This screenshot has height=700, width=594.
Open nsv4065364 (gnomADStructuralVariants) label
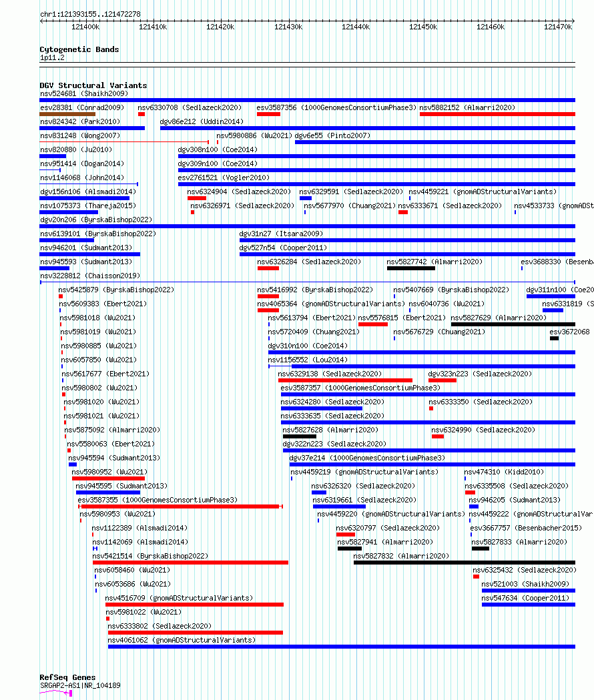[x=331, y=304]
